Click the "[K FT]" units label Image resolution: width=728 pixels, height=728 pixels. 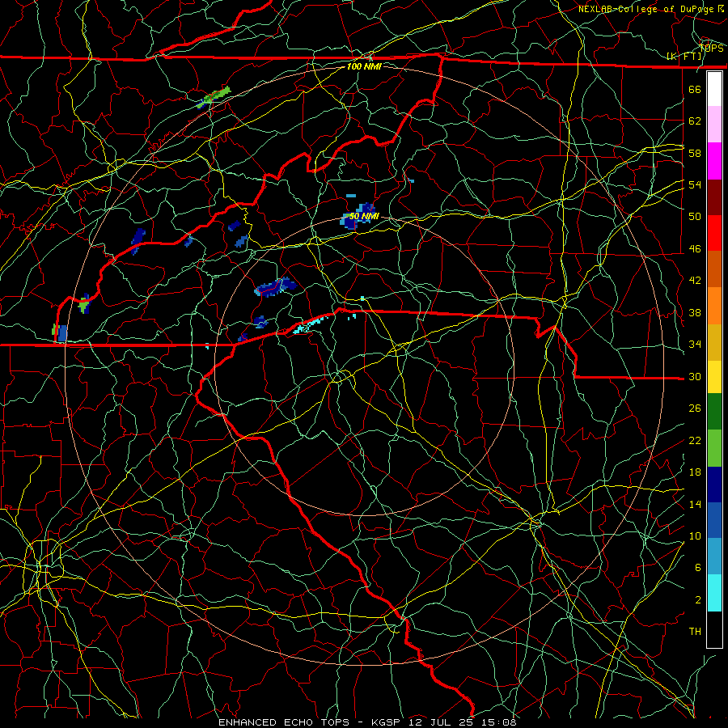pyautogui.click(x=684, y=57)
